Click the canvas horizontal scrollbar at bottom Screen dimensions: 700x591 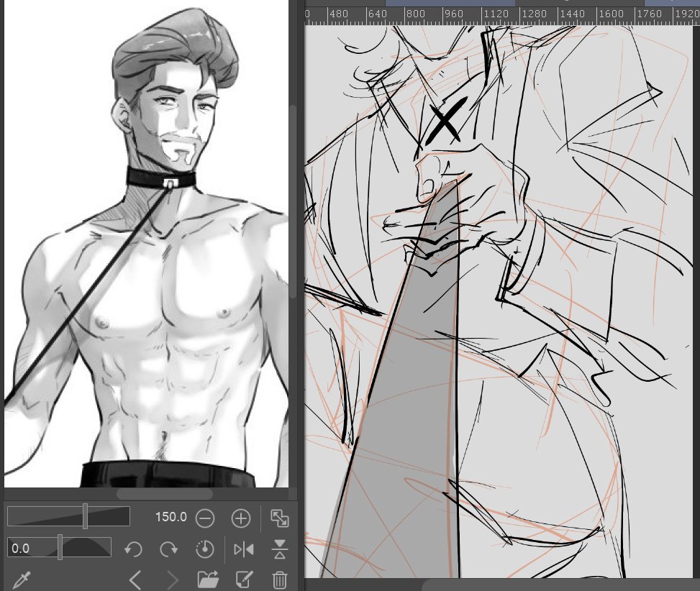(x=560, y=585)
